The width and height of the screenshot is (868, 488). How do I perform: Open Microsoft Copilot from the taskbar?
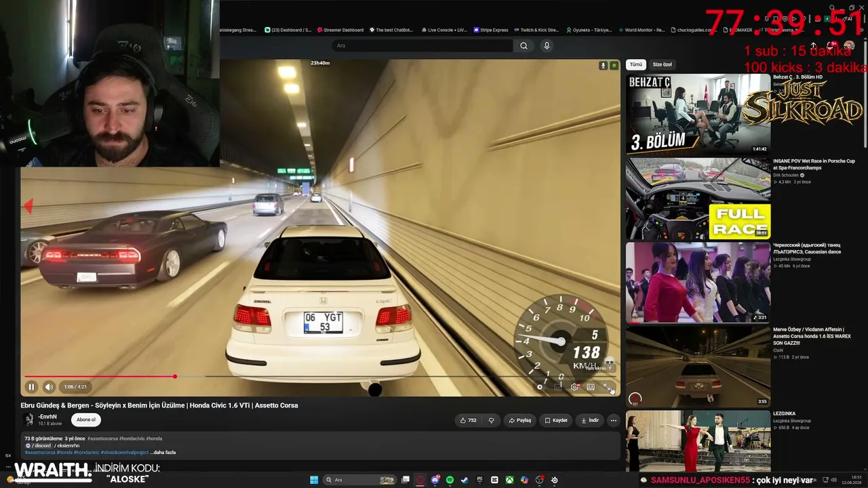click(524, 480)
